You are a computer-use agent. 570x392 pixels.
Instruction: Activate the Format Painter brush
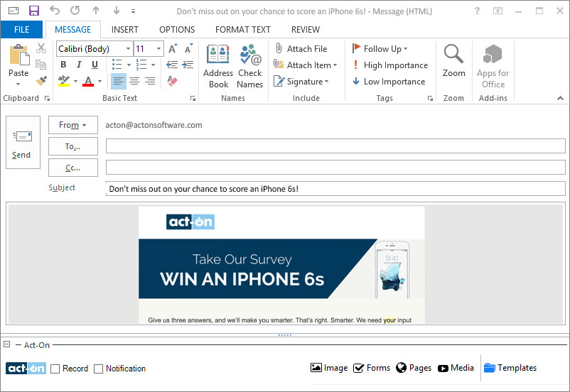pos(41,80)
